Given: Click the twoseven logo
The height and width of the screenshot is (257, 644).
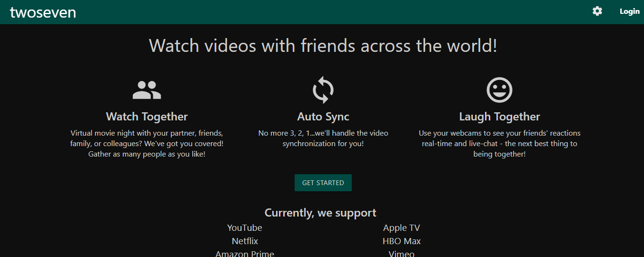Looking at the screenshot, I should (43, 12).
